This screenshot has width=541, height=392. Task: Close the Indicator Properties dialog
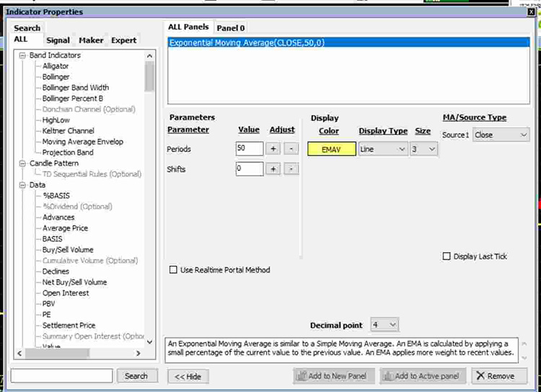click(533, 12)
